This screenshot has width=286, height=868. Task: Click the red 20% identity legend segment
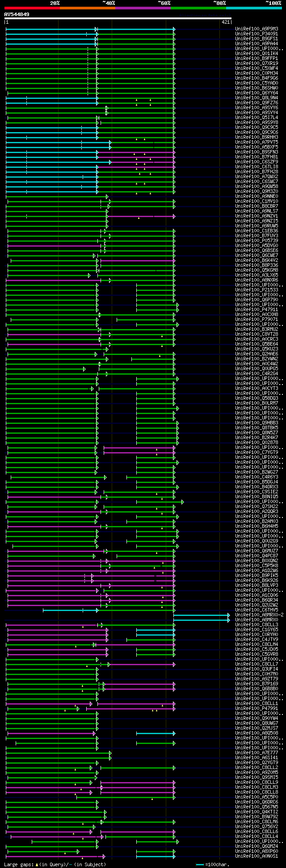click(32, 8)
